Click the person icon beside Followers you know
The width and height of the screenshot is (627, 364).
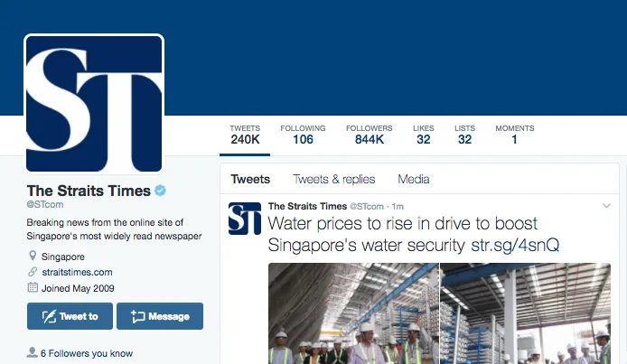(x=32, y=352)
